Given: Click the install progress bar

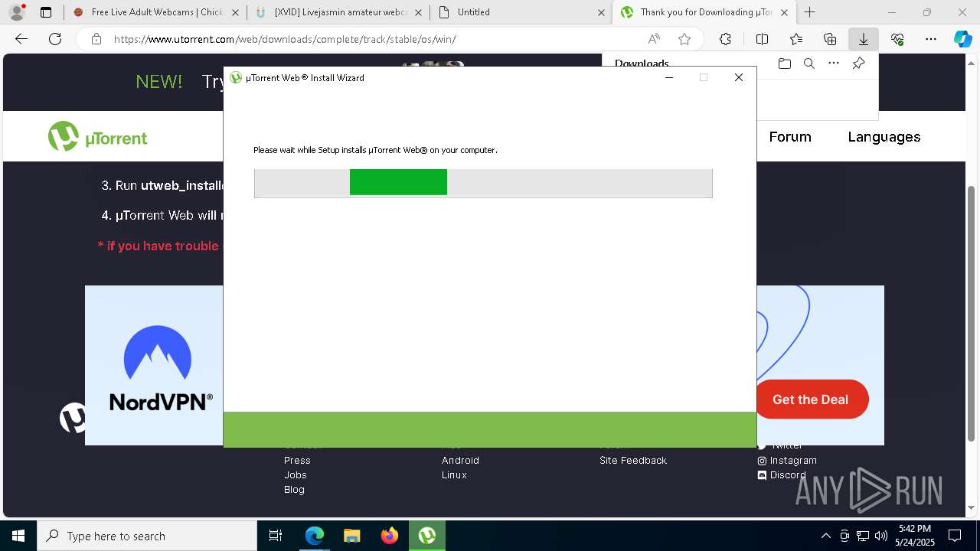Looking at the screenshot, I should pos(483,183).
